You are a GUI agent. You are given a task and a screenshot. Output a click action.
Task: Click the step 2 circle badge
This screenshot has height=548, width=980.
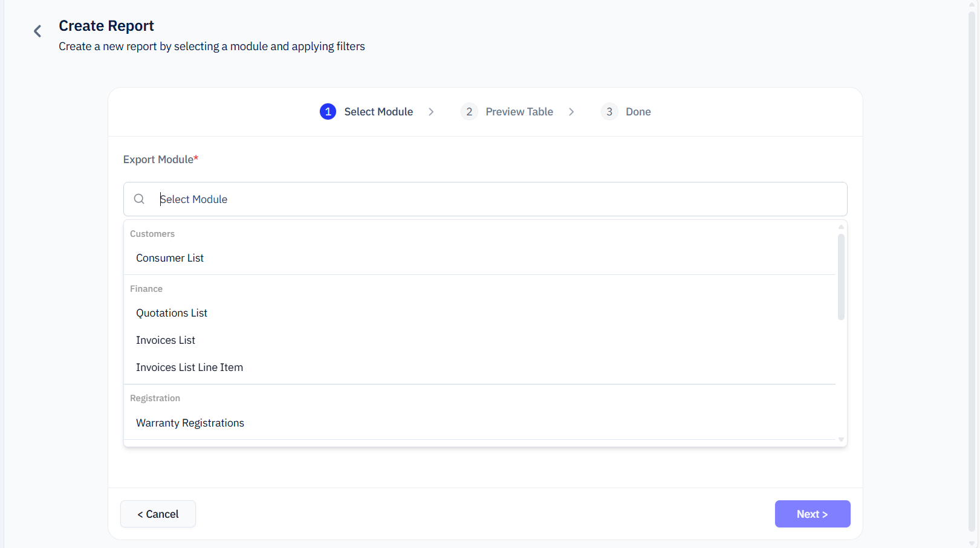click(x=469, y=112)
